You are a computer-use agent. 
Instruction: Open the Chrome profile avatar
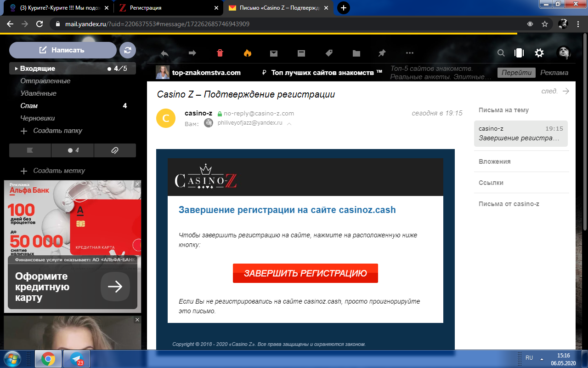[x=563, y=24]
